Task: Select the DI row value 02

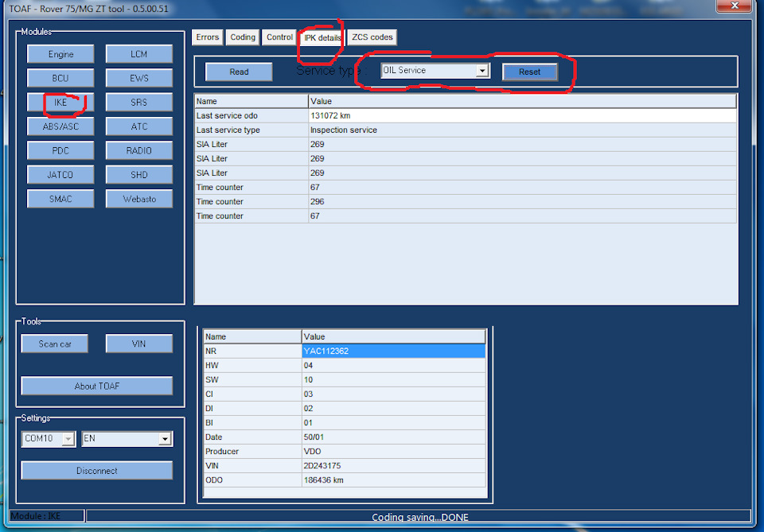Action: tap(394, 409)
